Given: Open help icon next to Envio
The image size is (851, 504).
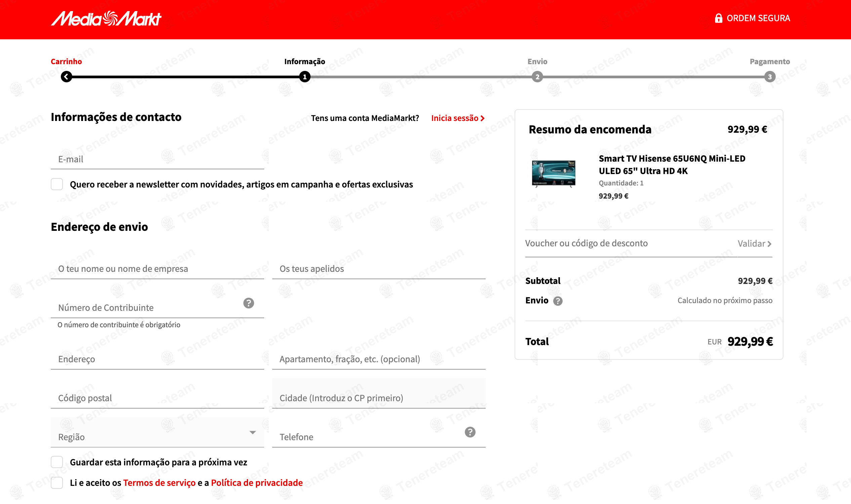Looking at the screenshot, I should [558, 301].
